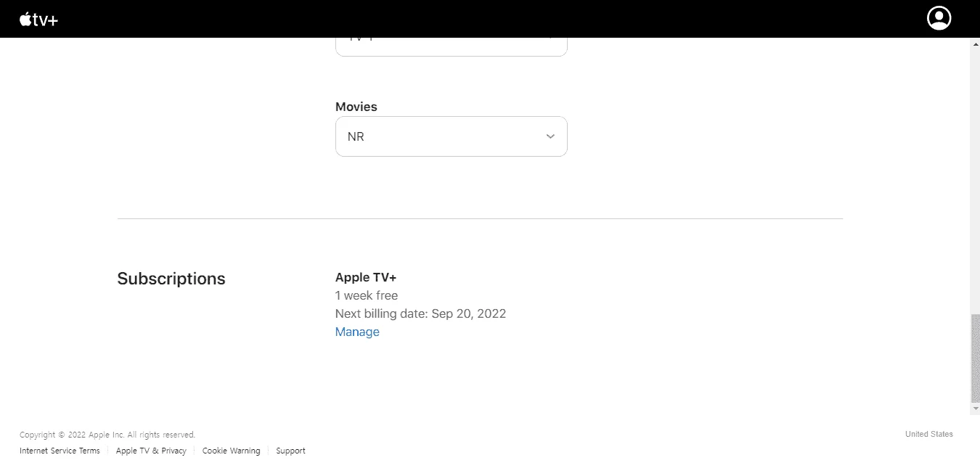
Task: Open the Support footer link
Action: [x=290, y=451]
